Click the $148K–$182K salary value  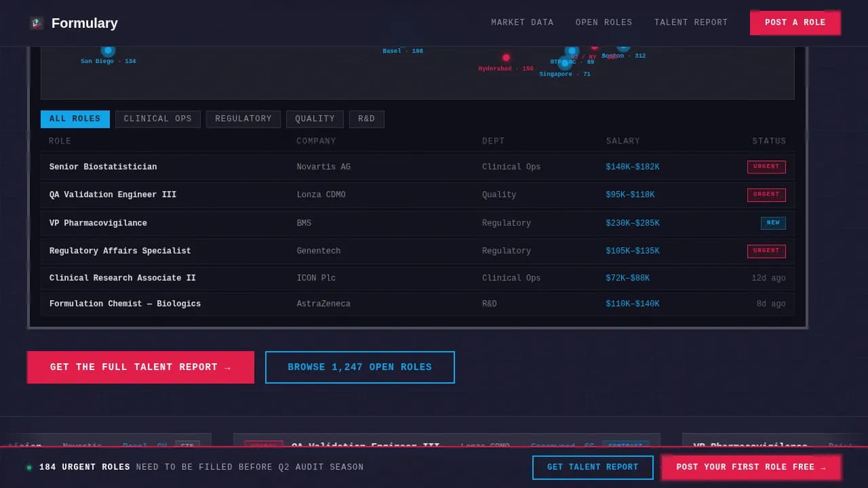tap(633, 167)
